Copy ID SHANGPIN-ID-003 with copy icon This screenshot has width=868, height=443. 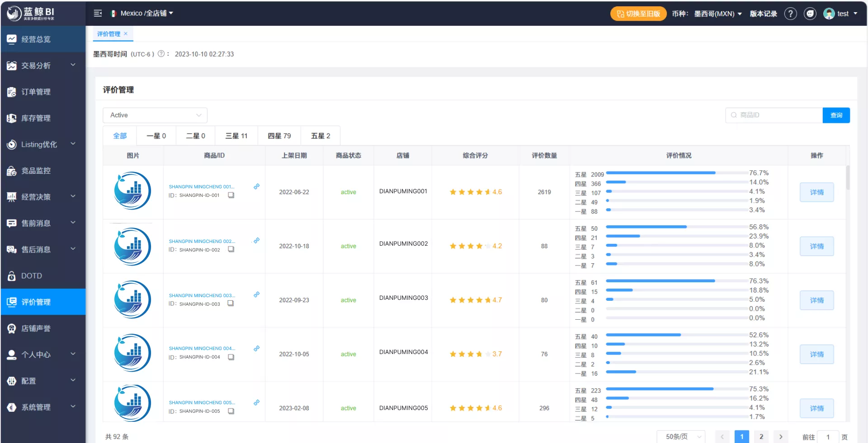pyautogui.click(x=231, y=303)
